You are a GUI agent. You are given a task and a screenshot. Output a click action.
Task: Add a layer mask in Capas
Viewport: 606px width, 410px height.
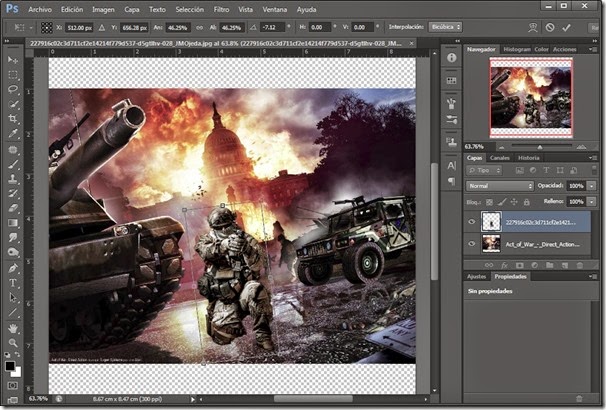(x=519, y=265)
